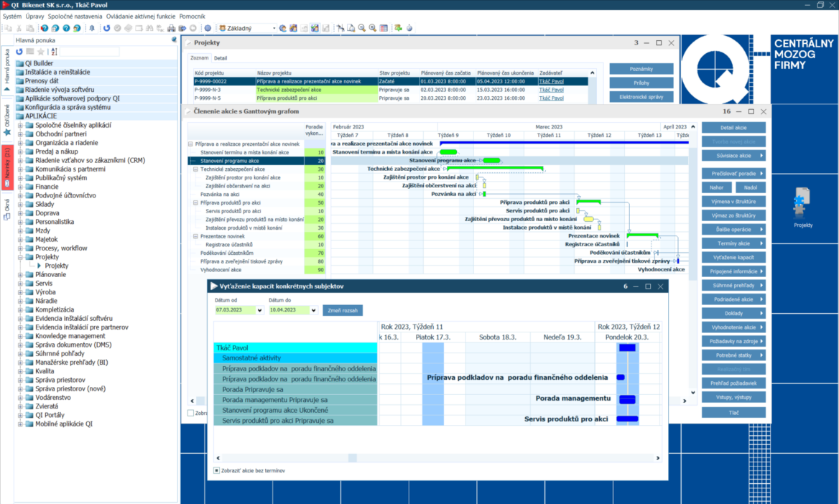Open the 'Základný' layout dropdown

pyautogui.click(x=274, y=29)
